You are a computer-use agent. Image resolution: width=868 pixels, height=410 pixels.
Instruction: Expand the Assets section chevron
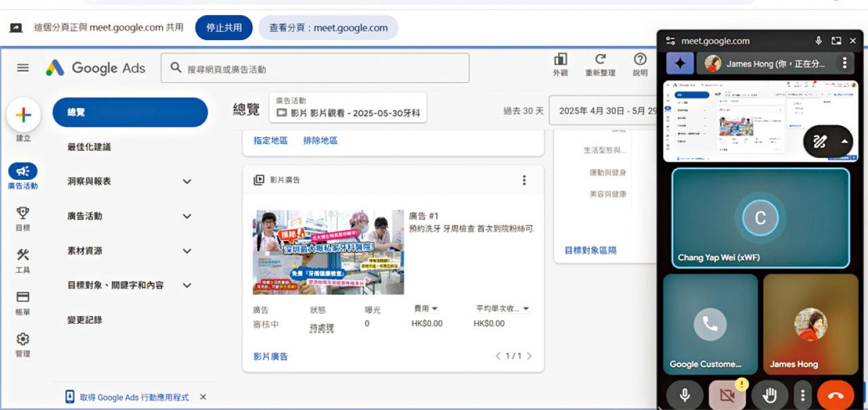coord(187,250)
